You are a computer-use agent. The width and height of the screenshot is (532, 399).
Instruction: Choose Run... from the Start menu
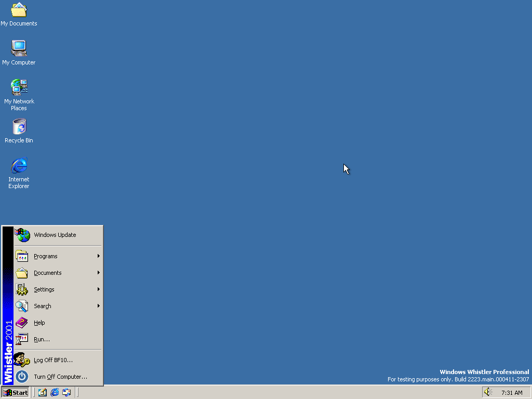tap(58, 339)
